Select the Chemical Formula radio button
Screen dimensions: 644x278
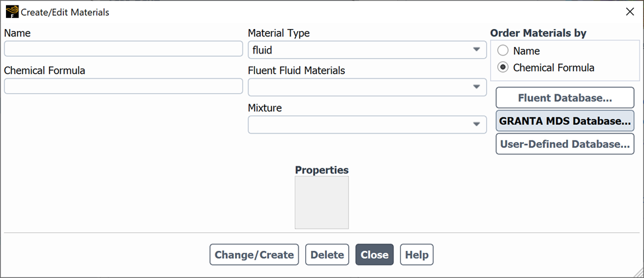tap(503, 67)
